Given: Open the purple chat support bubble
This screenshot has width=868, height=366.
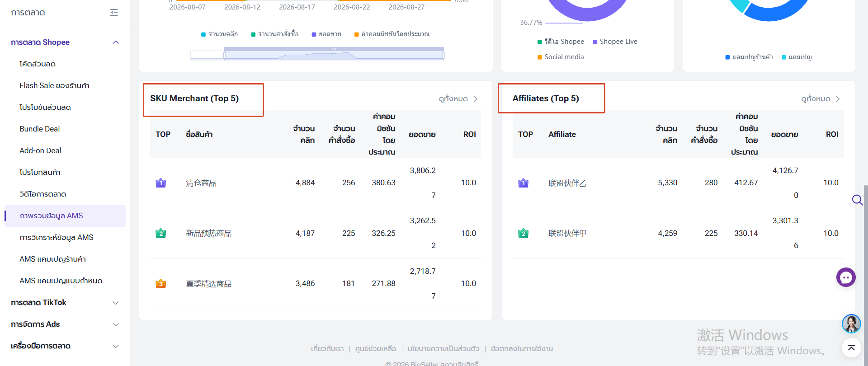Looking at the screenshot, I should point(846,277).
